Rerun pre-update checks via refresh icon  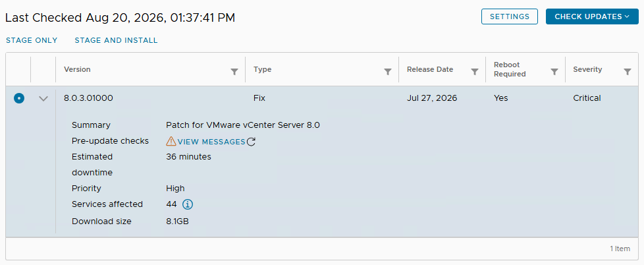251,142
